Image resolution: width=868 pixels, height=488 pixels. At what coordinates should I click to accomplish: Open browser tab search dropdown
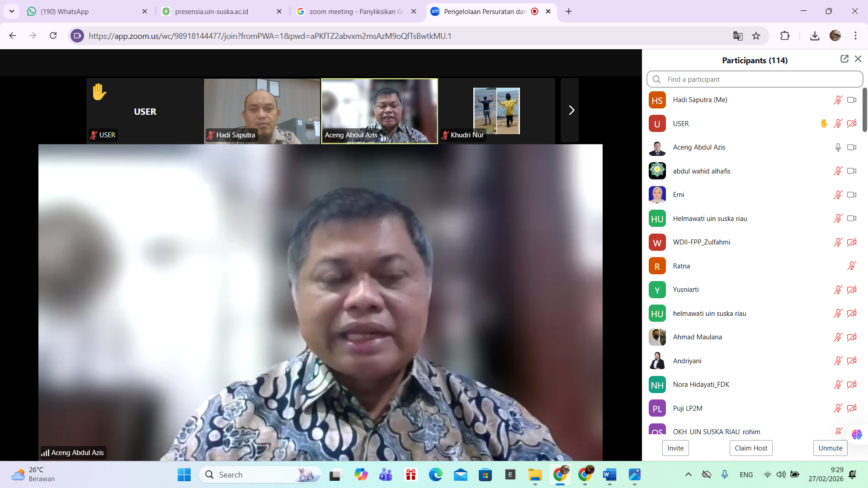[x=12, y=11]
